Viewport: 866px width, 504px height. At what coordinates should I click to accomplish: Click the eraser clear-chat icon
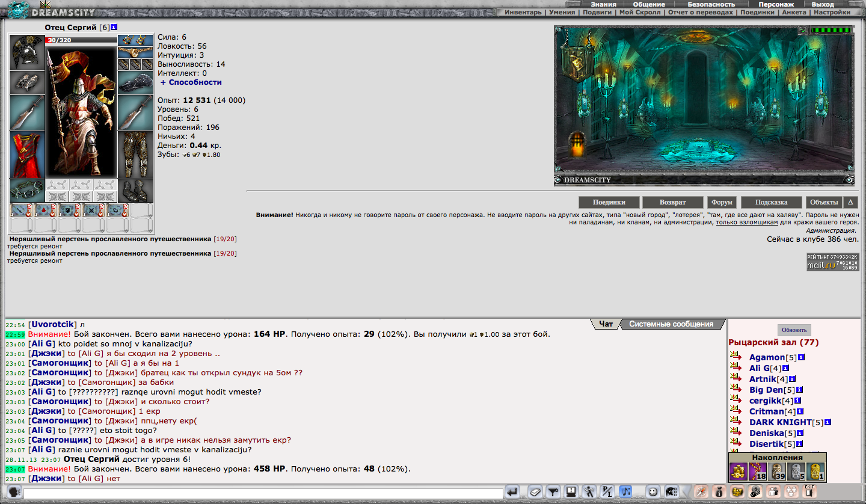(x=535, y=492)
